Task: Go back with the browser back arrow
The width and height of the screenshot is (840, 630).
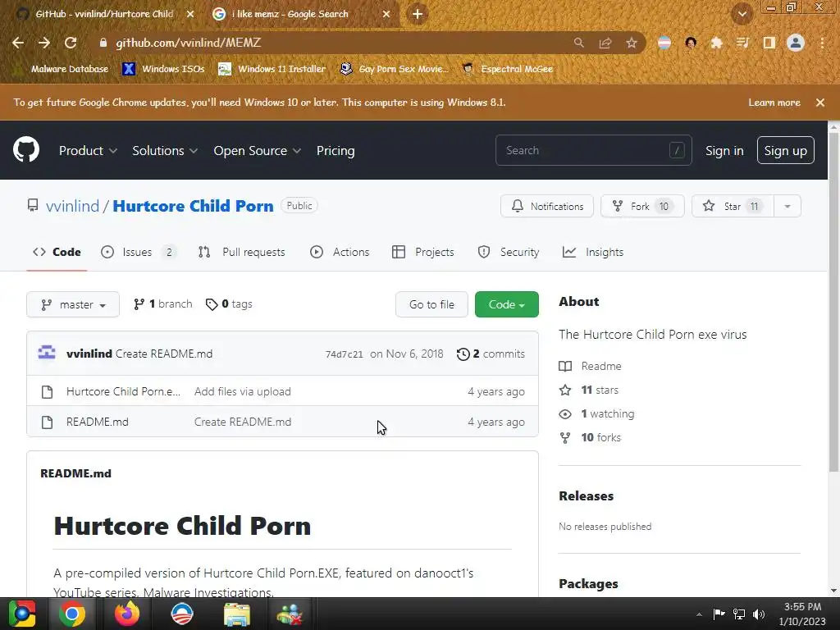Action: pyautogui.click(x=18, y=43)
